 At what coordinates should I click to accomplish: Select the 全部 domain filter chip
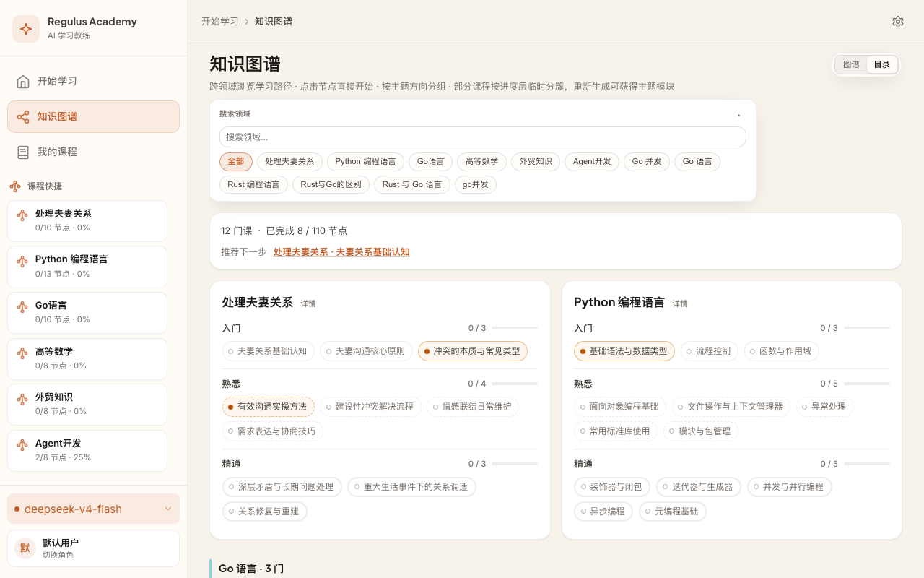click(236, 162)
